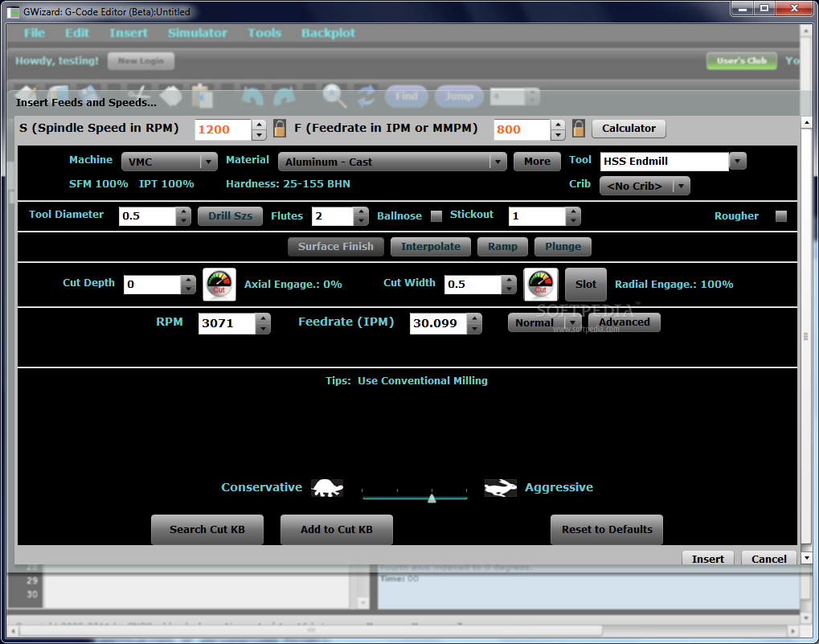Click the More materials button
The height and width of the screenshot is (644, 819).
537,162
